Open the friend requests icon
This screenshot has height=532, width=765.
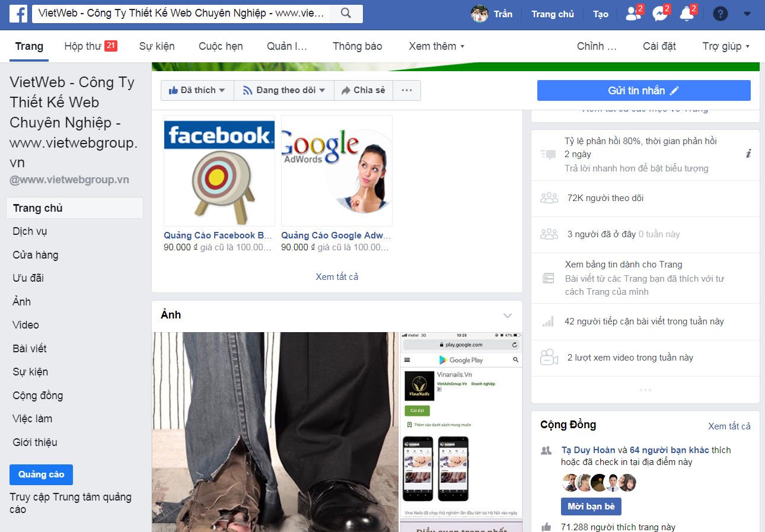[x=633, y=14]
